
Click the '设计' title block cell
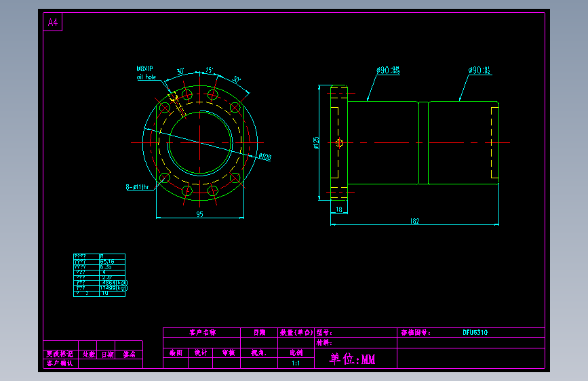pyautogui.click(x=201, y=353)
